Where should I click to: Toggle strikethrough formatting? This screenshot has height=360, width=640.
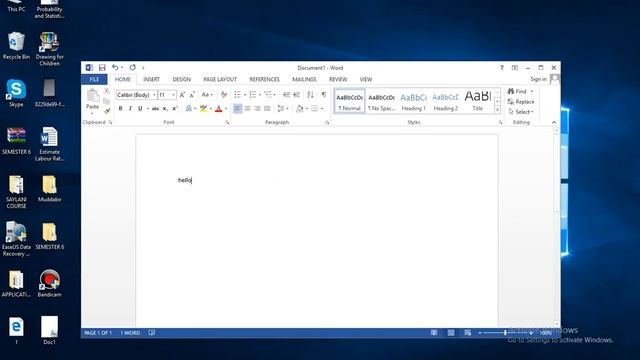click(x=155, y=109)
